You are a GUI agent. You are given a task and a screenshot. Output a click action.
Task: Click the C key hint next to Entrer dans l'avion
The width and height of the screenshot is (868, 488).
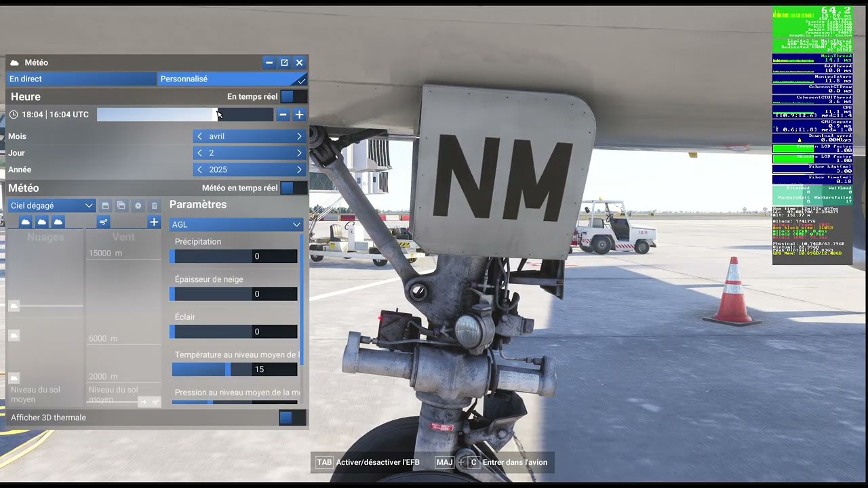click(473, 462)
